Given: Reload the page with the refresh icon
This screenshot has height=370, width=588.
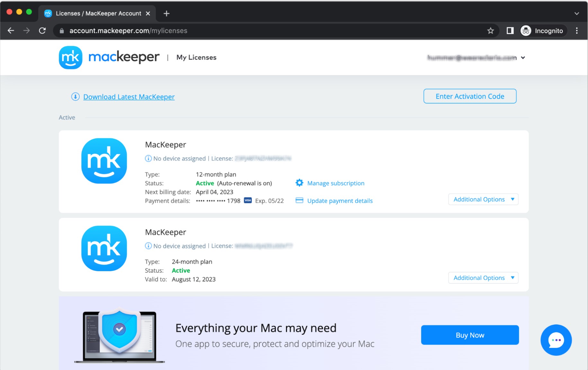Looking at the screenshot, I should pyautogui.click(x=42, y=30).
